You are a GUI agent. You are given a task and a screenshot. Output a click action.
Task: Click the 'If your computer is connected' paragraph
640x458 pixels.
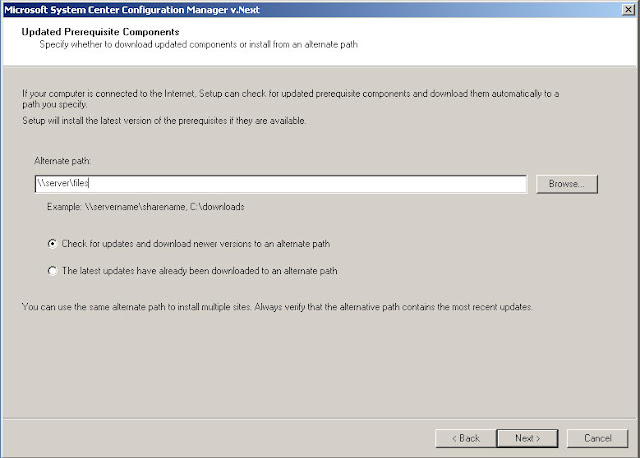pos(291,99)
